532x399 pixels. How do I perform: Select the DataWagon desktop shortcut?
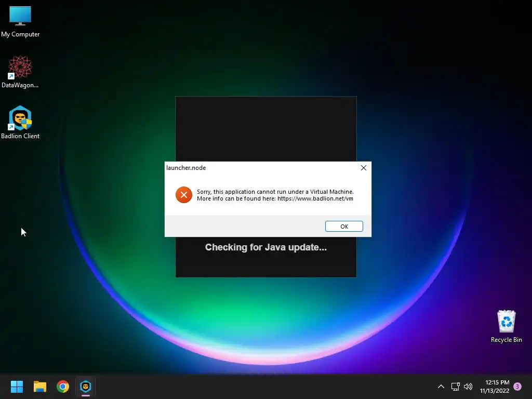20,72
